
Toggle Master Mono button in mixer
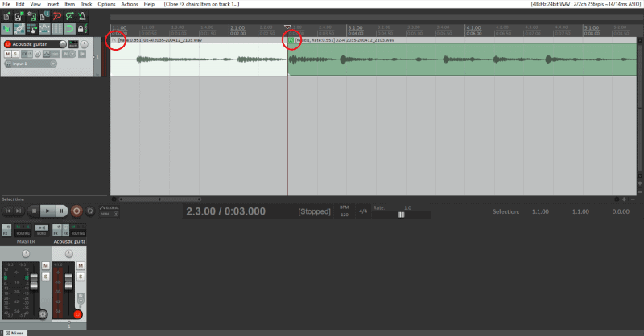coord(42,230)
